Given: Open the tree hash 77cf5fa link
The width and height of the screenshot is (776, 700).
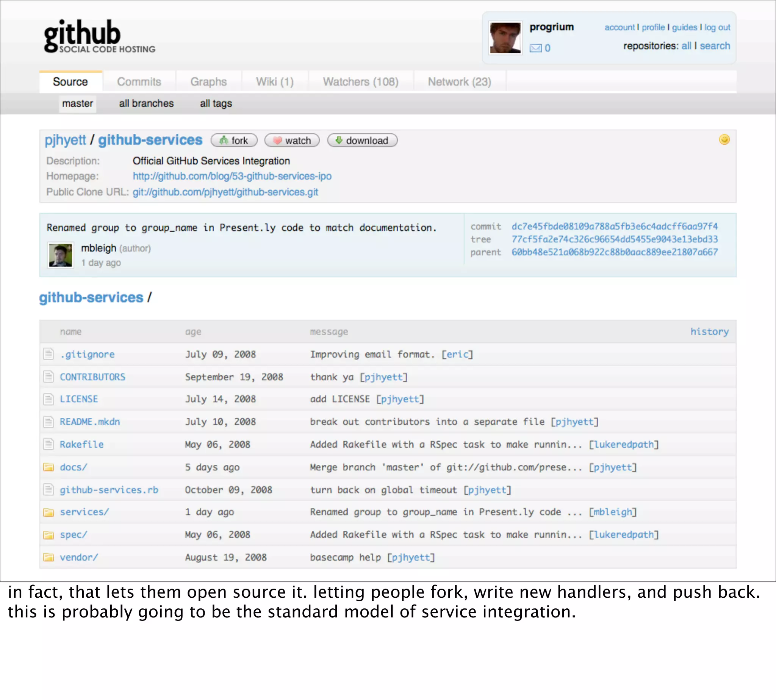Looking at the screenshot, I should (615, 239).
